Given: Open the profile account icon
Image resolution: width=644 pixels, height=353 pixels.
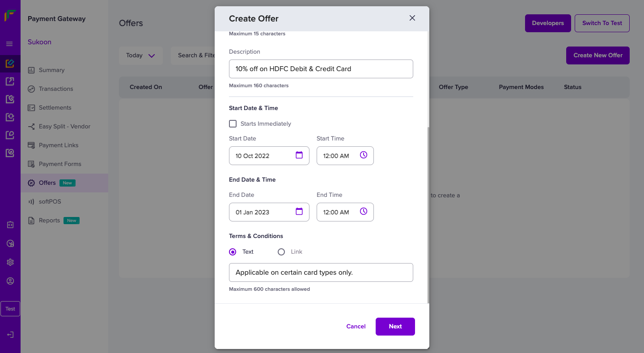Looking at the screenshot, I should tap(10, 281).
